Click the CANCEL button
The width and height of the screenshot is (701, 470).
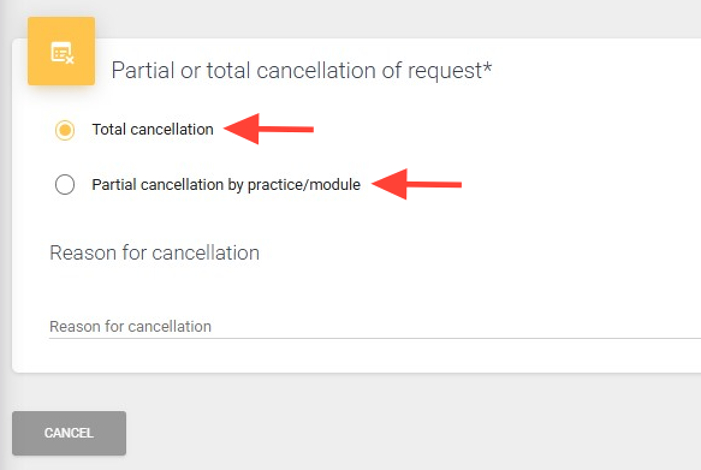[69, 433]
